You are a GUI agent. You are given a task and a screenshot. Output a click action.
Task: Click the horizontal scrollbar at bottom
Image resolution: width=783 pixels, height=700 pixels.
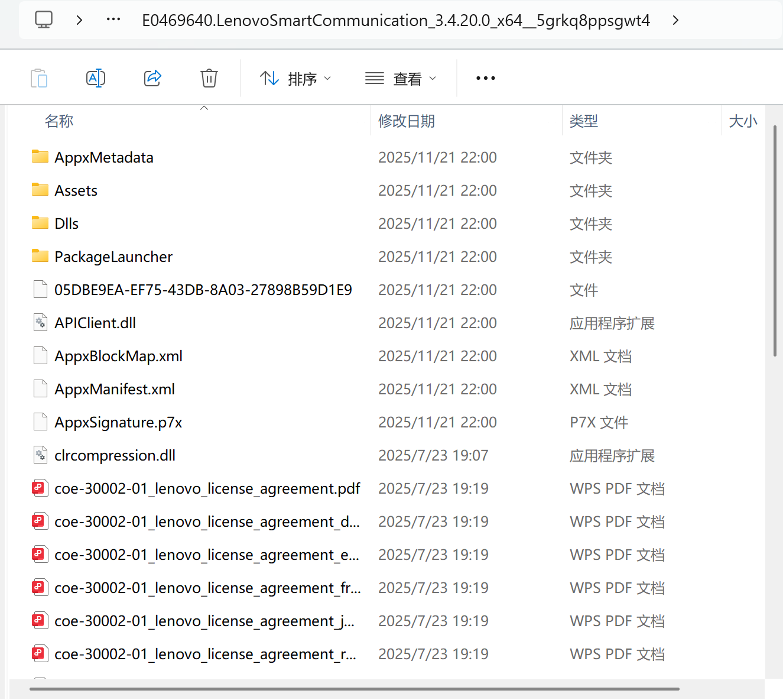coord(355,689)
